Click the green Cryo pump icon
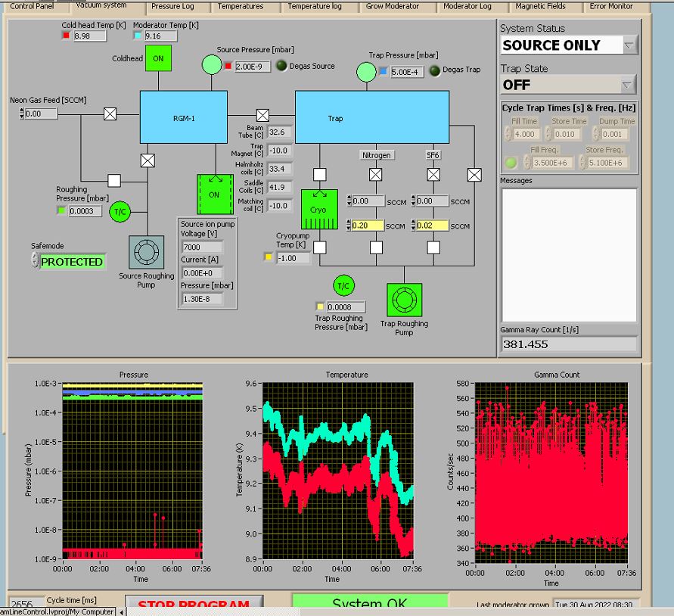 319,209
